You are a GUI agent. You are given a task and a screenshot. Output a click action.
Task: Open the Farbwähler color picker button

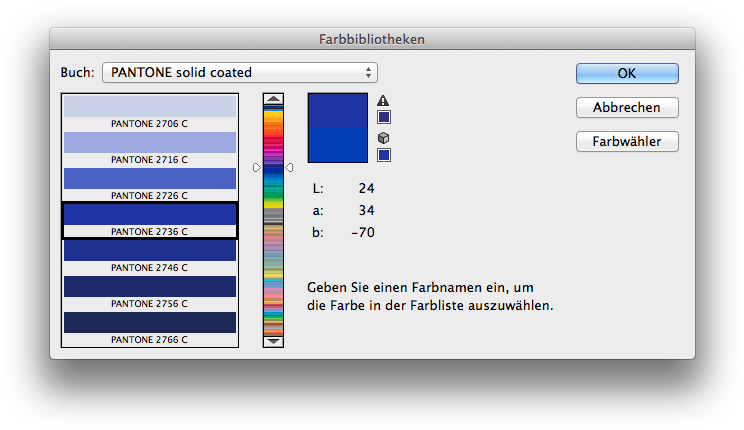pyautogui.click(x=627, y=141)
